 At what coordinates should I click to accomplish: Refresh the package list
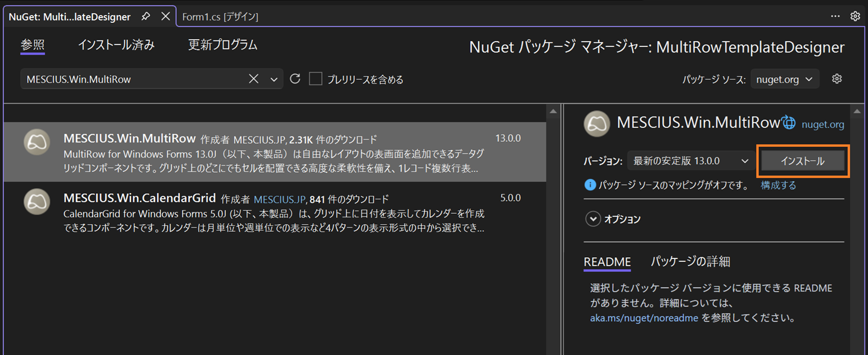pos(295,78)
